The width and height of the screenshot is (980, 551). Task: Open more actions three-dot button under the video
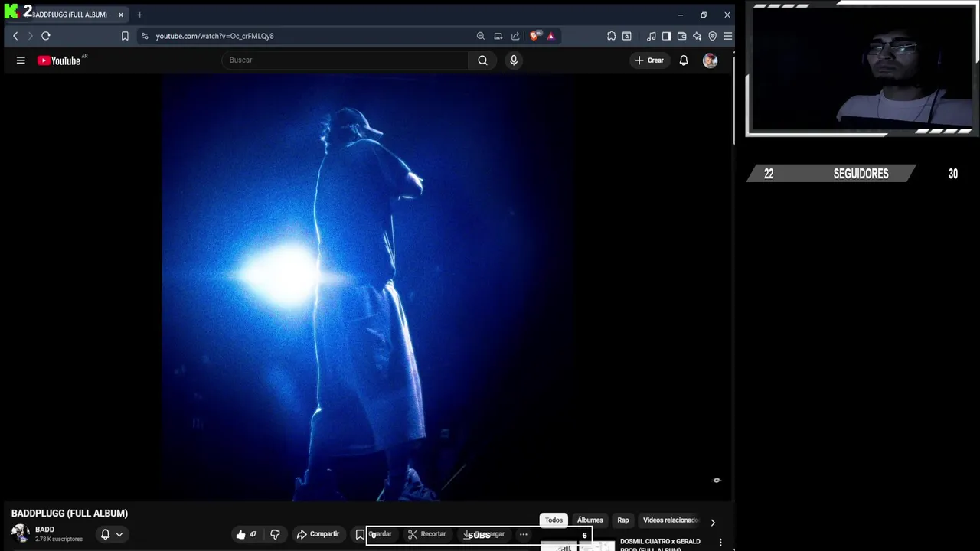tap(524, 534)
